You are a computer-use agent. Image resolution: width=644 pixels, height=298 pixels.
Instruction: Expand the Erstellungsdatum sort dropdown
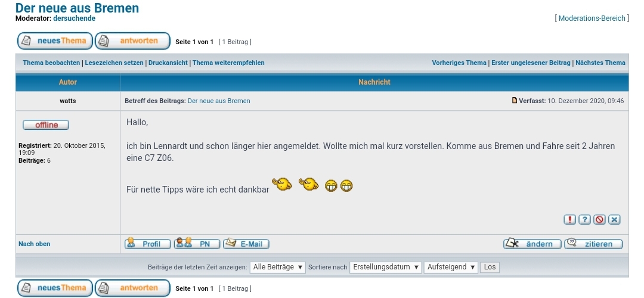386,267
